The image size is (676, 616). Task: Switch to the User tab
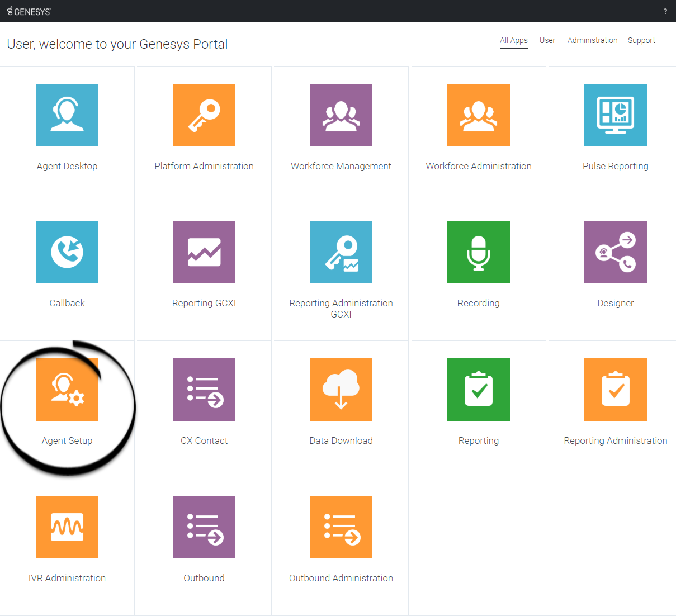pyautogui.click(x=547, y=40)
